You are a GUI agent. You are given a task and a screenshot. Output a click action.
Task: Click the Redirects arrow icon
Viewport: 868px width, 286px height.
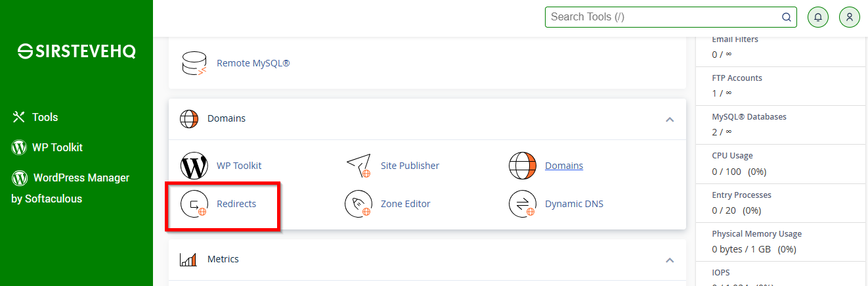coord(194,204)
